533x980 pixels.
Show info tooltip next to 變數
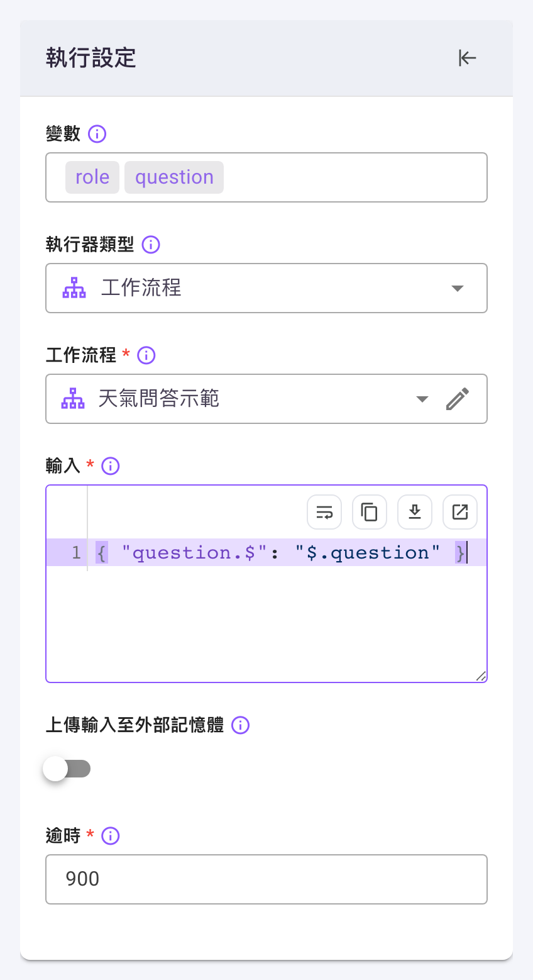point(97,133)
